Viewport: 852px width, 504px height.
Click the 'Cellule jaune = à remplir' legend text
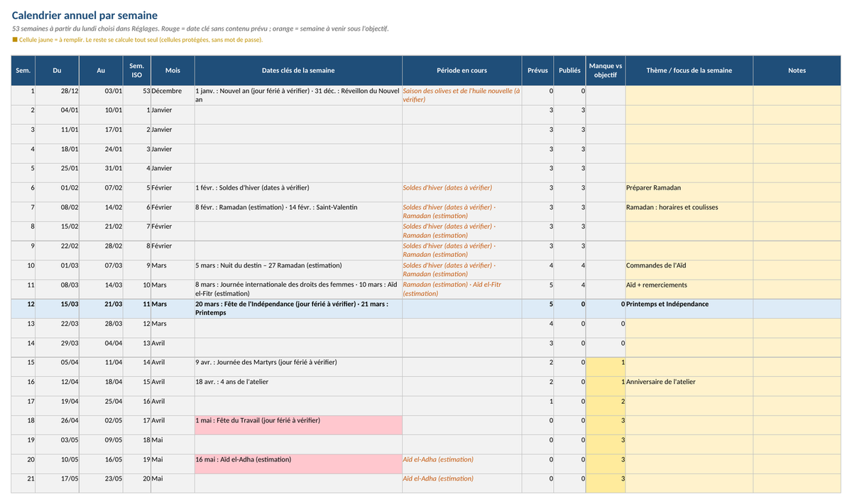click(137, 40)
